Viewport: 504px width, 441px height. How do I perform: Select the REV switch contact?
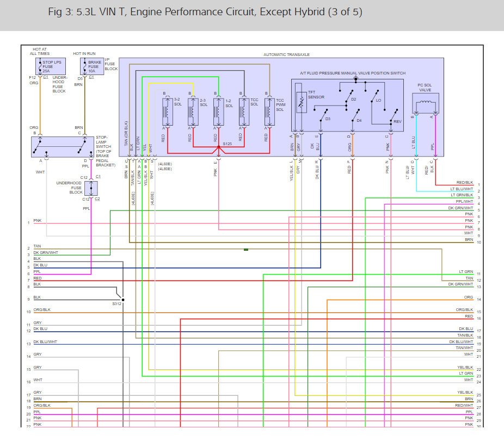point(394,115)
